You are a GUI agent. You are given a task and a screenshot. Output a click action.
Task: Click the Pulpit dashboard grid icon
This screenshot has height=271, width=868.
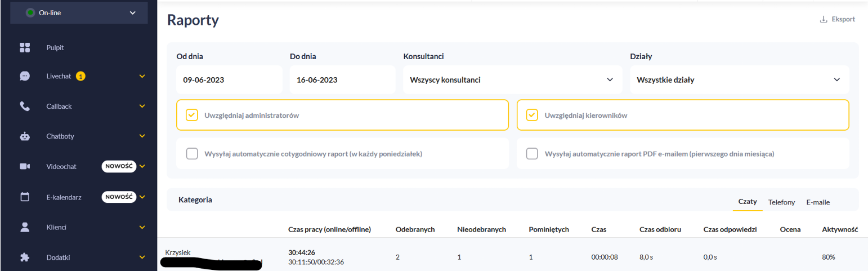click(25, 48)
